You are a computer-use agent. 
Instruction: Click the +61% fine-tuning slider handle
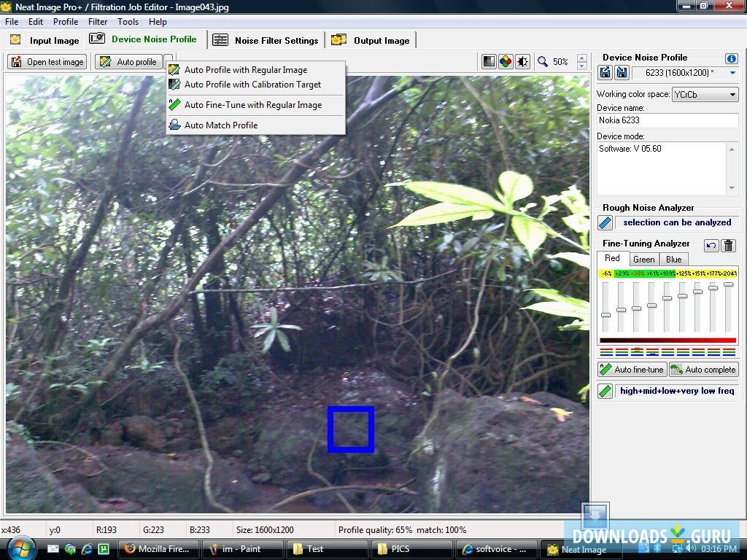pyautogui.click(x=651, y=306)
